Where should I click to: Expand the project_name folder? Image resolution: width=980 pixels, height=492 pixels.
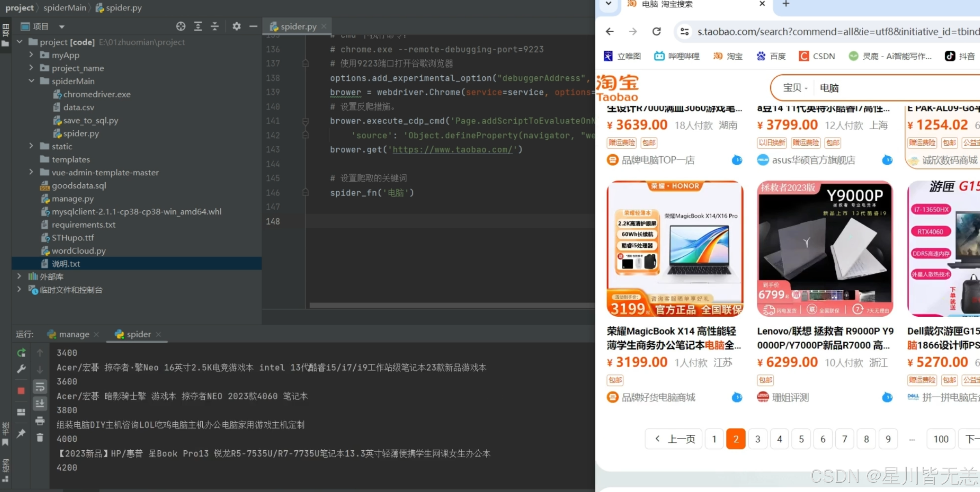[x=31, y=67]
